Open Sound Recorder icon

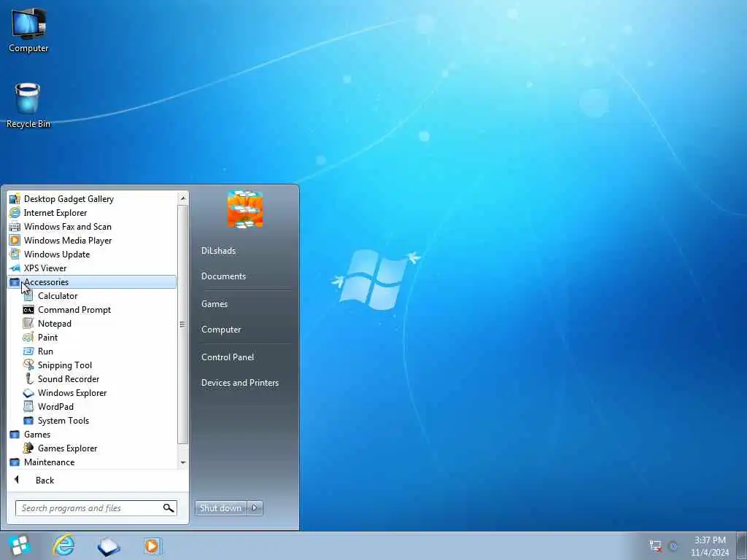28,379
